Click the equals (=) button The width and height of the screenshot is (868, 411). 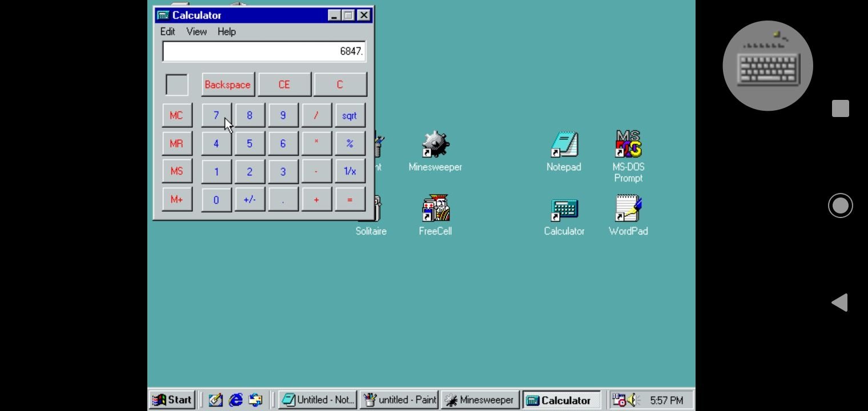349,199
